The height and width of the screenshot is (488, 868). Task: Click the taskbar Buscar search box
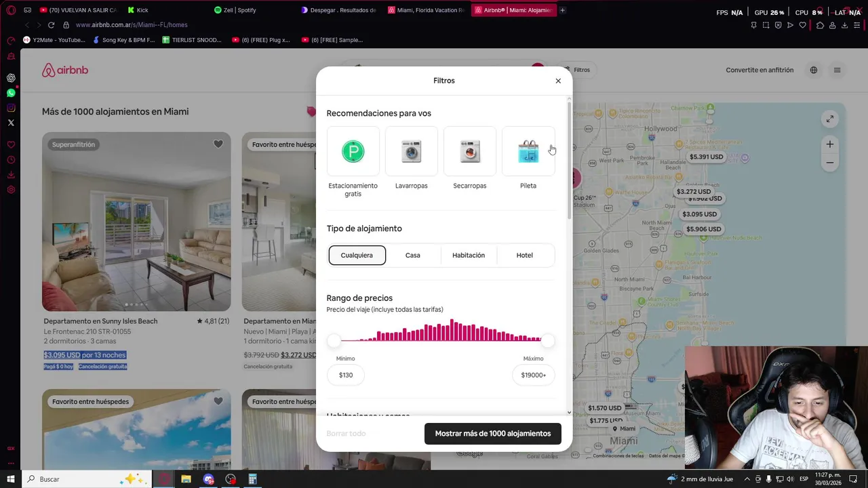point(88,479)
